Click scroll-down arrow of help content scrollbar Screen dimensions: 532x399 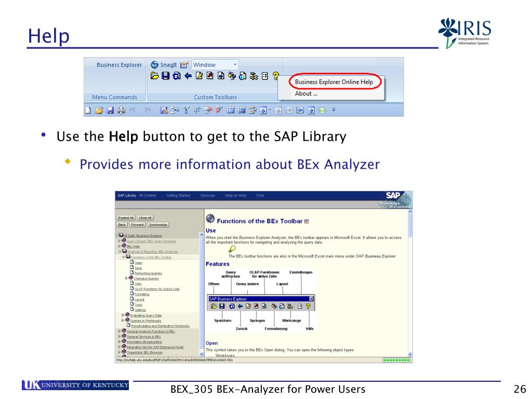pyautogui.click(x=410, y=354)
